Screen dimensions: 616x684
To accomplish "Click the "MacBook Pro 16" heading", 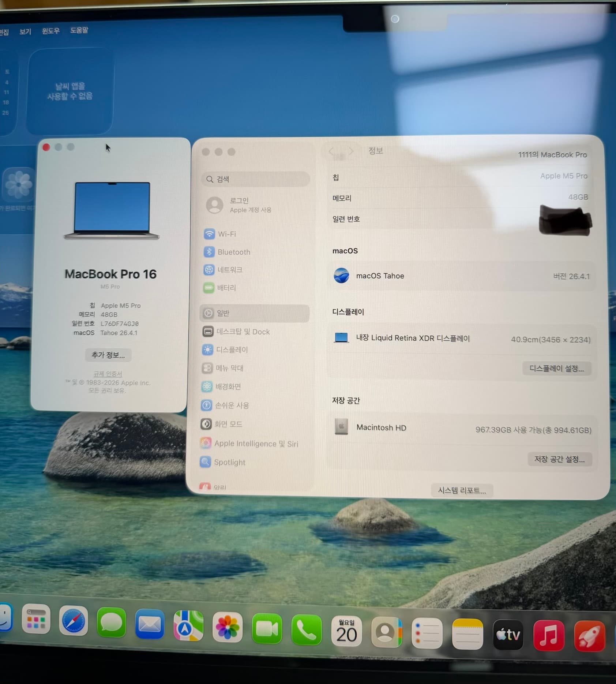I will pyautogui.click(x=110, y=274).
